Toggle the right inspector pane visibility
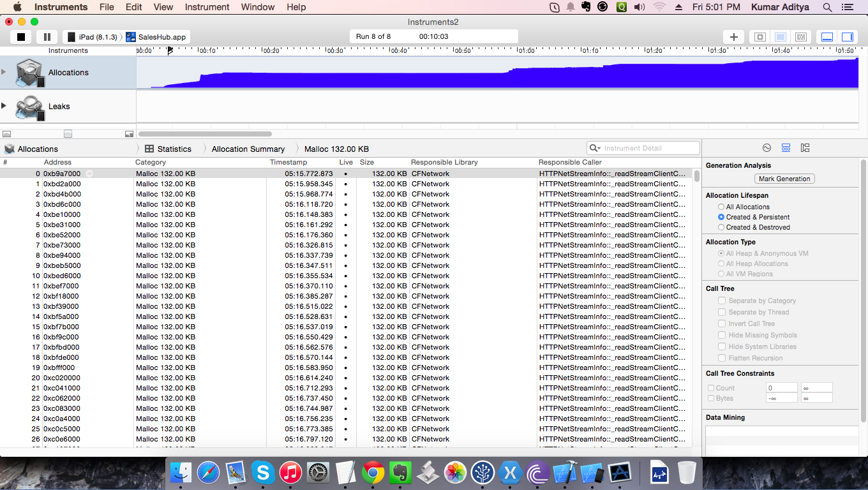This screenshot has width=868, height=490. (x=848, y=37)
